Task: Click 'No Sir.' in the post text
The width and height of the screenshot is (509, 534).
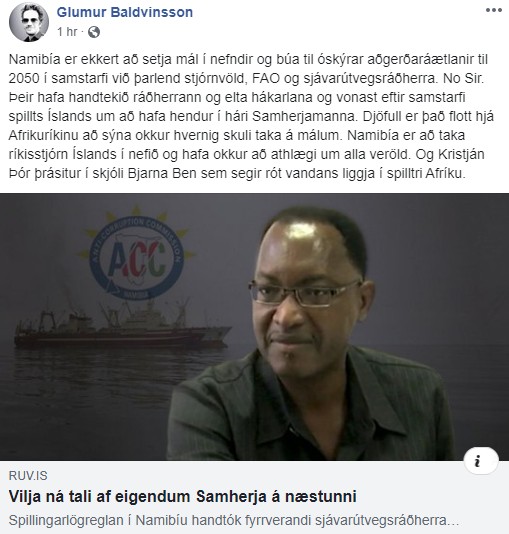Action: tap(463, 79)
